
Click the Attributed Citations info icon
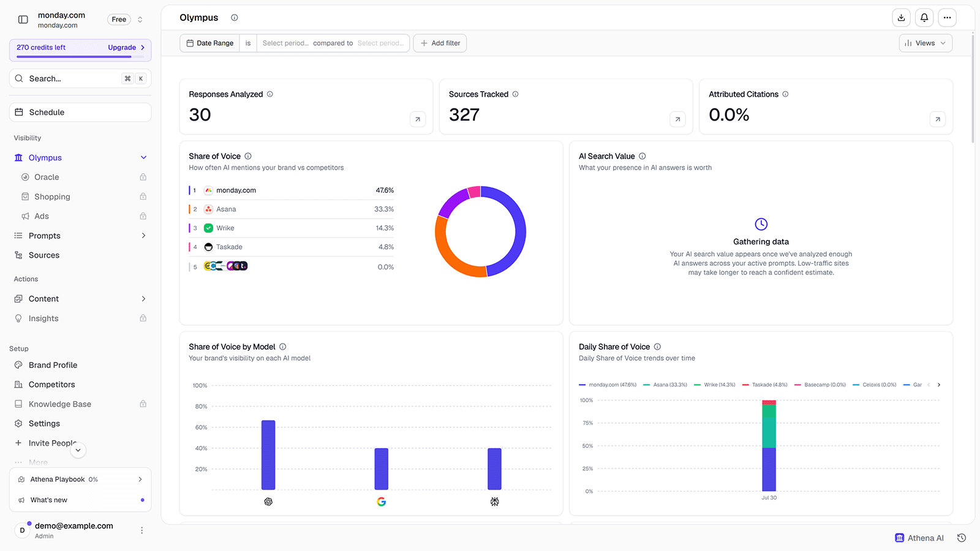(786, 94)
